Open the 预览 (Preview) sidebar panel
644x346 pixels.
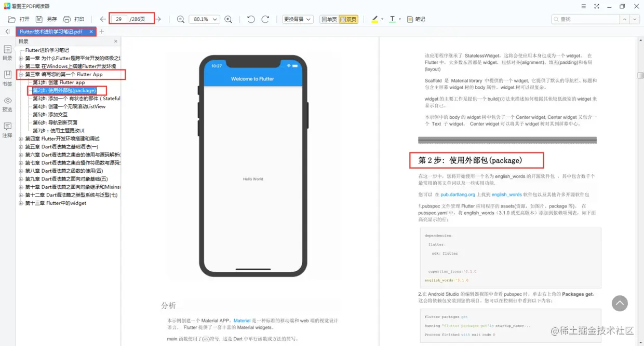coord(7,104)
